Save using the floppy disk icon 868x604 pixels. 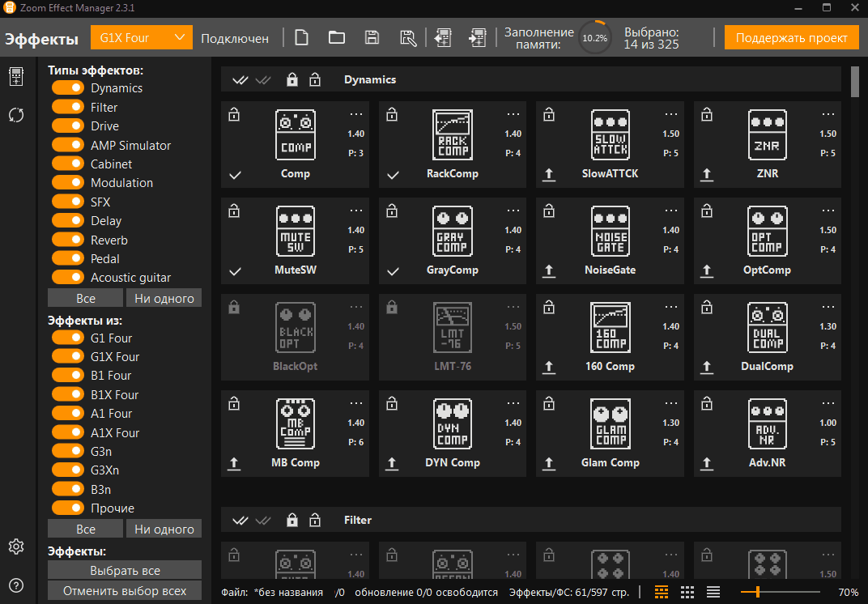[x=372, y=37]
